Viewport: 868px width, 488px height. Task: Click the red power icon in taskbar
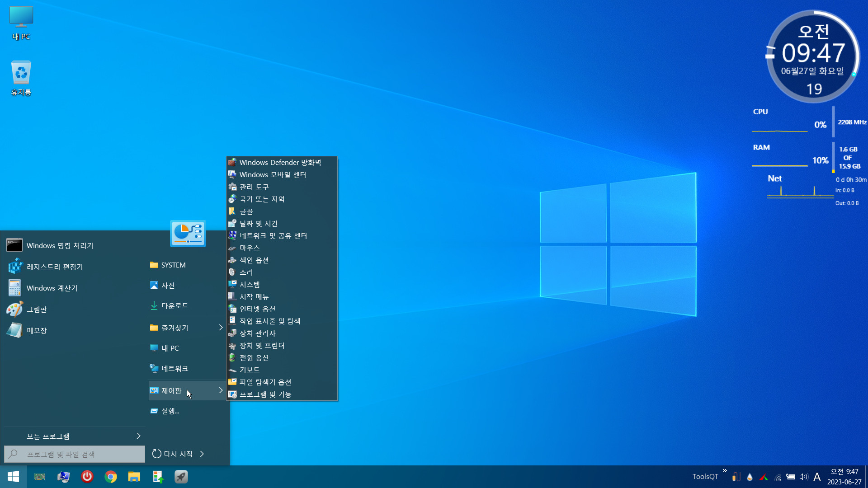(87, 477)
